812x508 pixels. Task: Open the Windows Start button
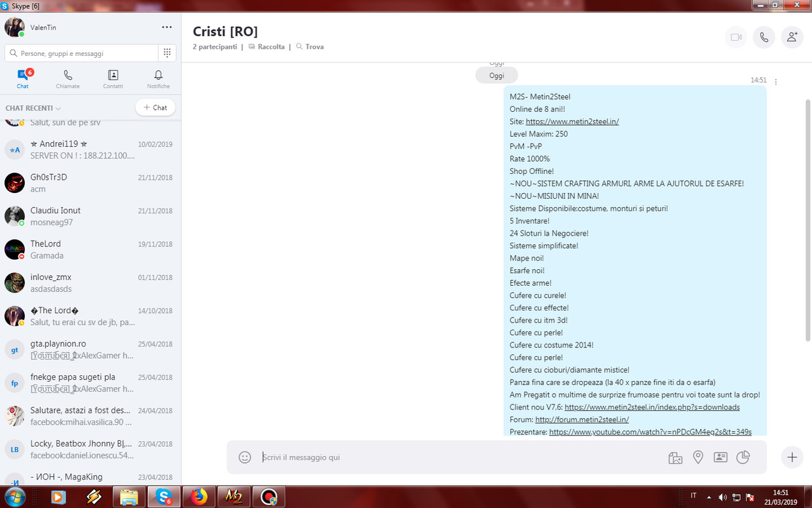(x=14, y=497)
